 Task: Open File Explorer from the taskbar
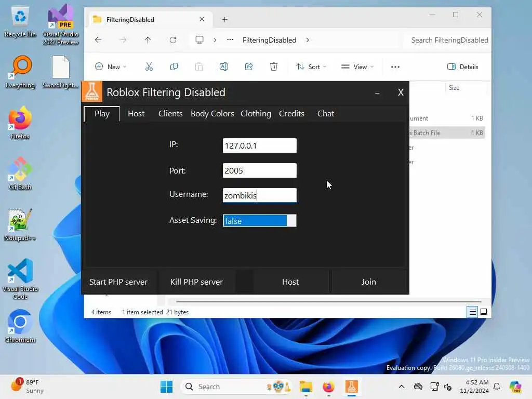(305, 387)
